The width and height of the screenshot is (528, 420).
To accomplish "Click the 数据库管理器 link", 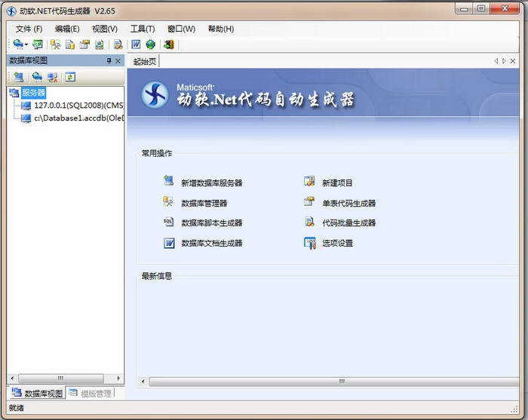I will click(x=204, y=204).
